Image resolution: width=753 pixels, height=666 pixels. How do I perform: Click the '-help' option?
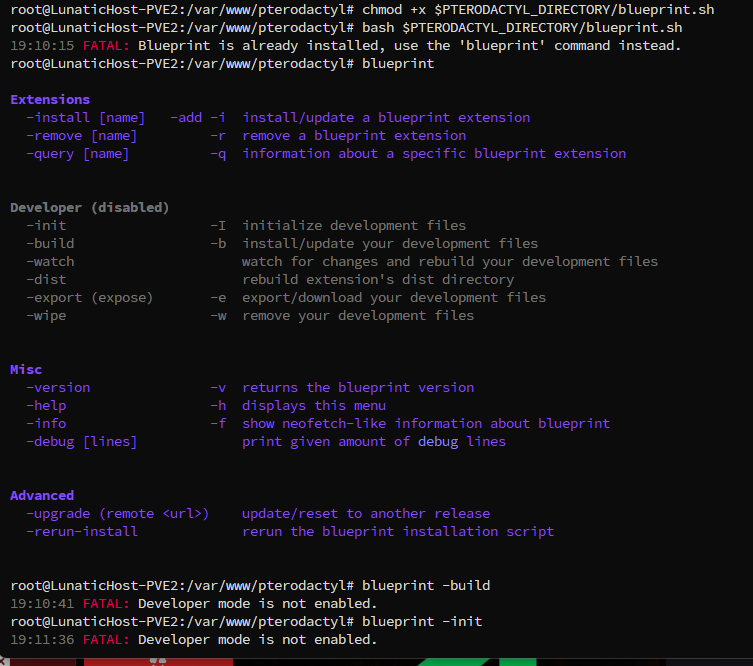(x=46, y=406)
